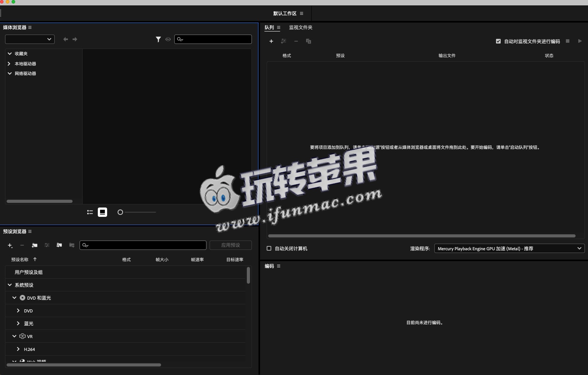Click the Media Browser tree horizontal scrollbar

point(40,201)
